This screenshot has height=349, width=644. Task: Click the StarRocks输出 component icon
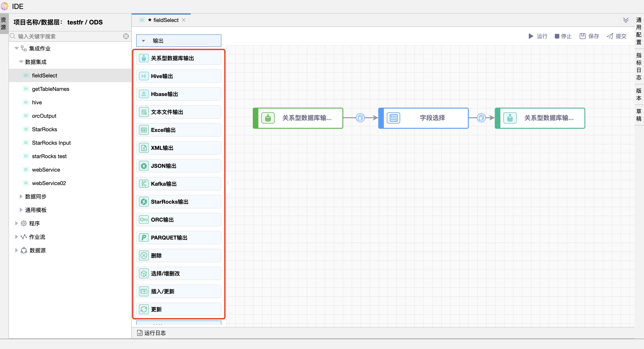tap(144, 202)
